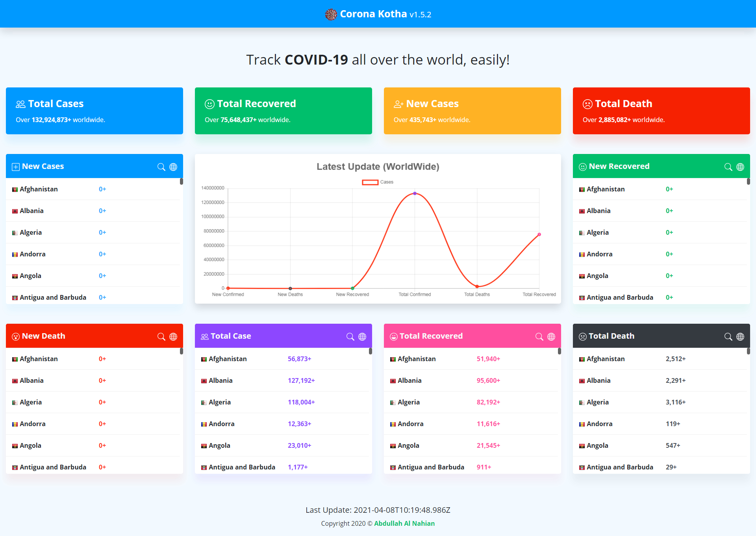This screenshot has height=536, width=756.
Task: Click Total Confirmed data point on chart
Action: [x=415, y=193]
